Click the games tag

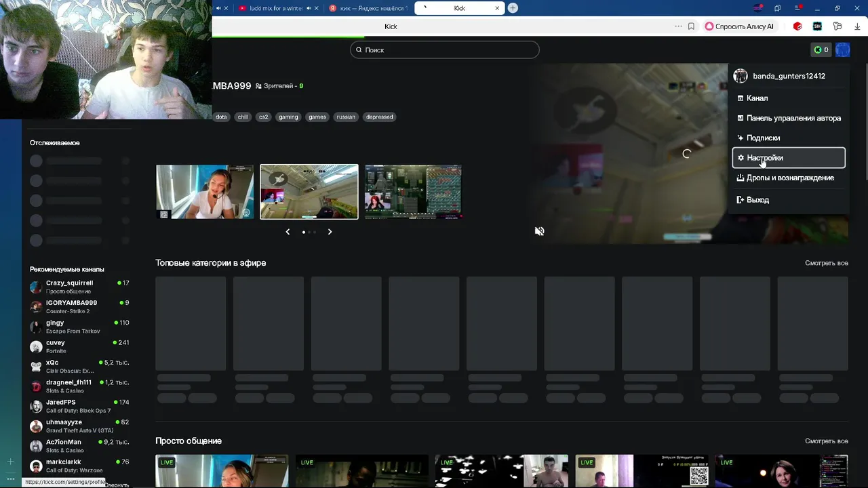317,117
